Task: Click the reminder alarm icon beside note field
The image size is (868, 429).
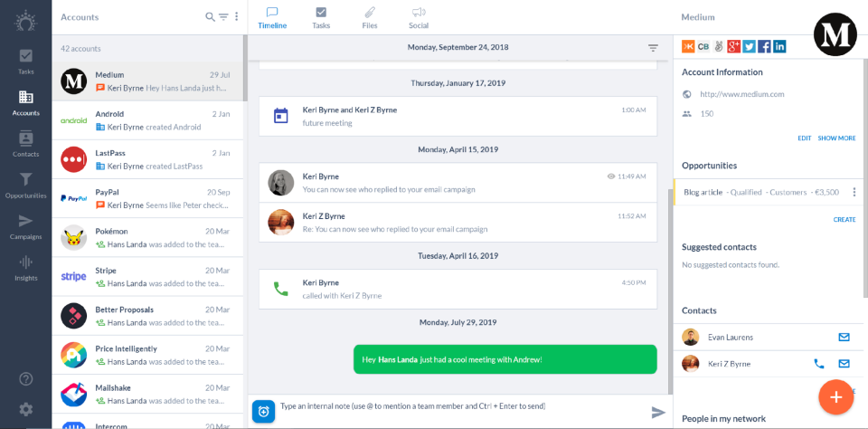Action: tap(263, 411)
